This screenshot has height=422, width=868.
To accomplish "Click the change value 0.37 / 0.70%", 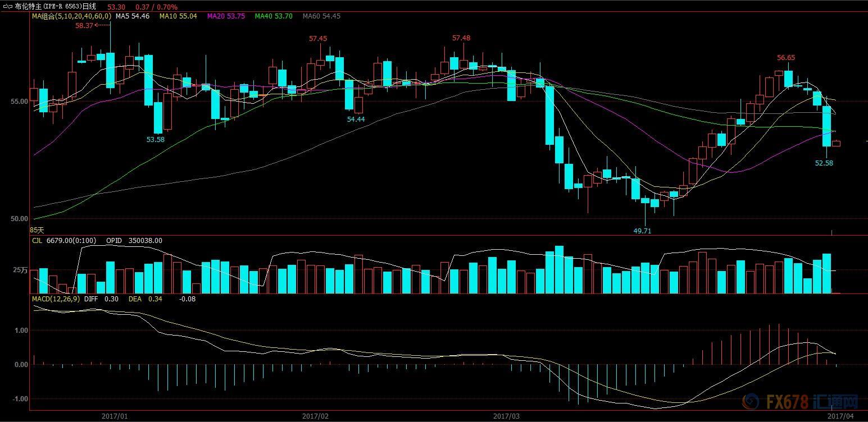I will click(156, 7).
